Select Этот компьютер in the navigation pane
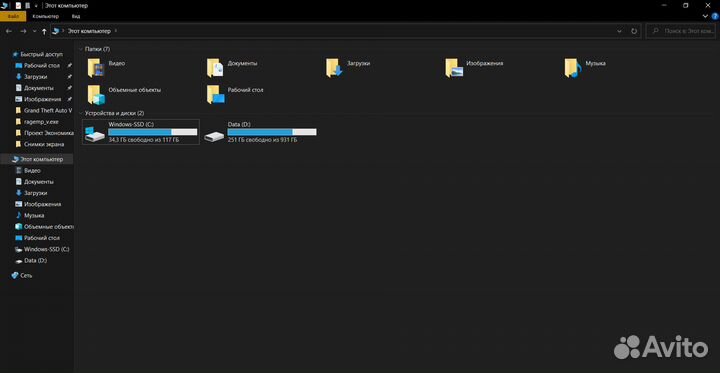Image resolution: width=720 pixels, height=373 pixels. click(x=37, y=159)
